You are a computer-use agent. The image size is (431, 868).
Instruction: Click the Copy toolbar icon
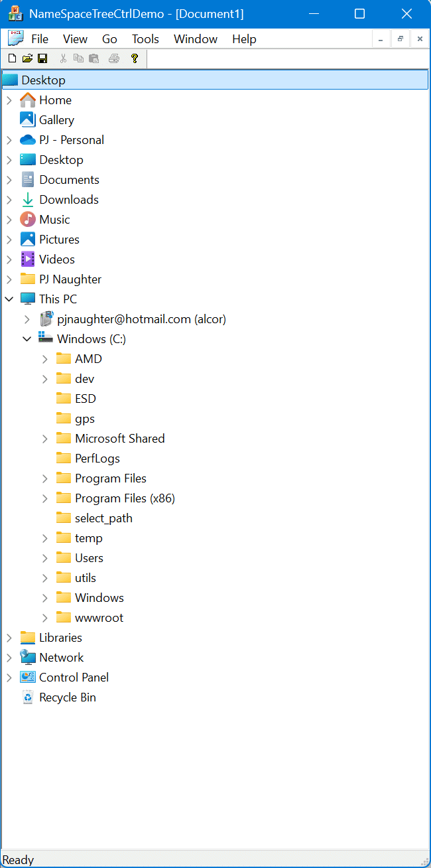(78, 58)
